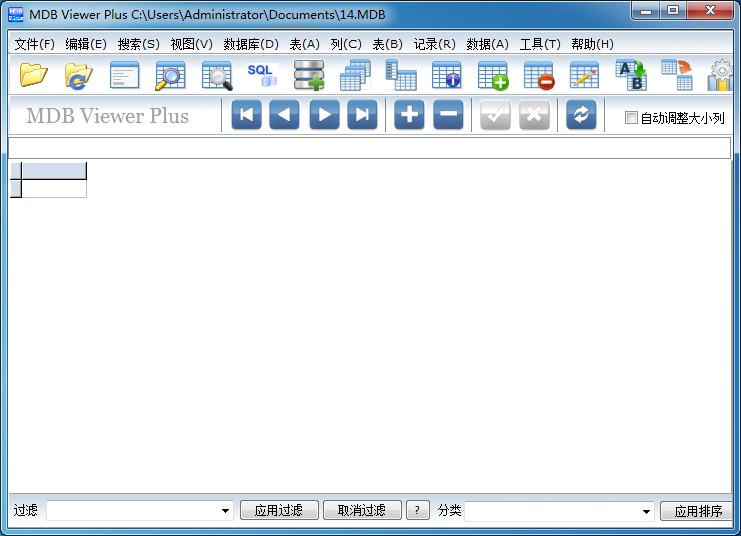
Task: Expand the 过滤 filter dropdown
Action: click(x=226, y=511)
